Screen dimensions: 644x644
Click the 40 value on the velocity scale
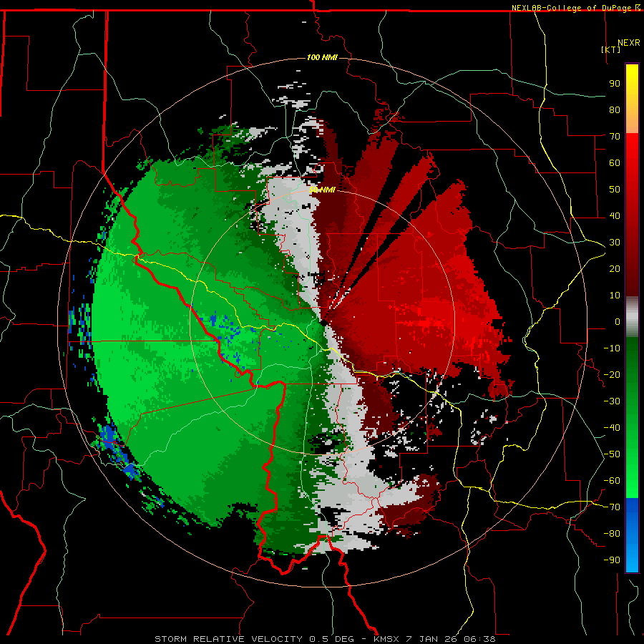615,215
